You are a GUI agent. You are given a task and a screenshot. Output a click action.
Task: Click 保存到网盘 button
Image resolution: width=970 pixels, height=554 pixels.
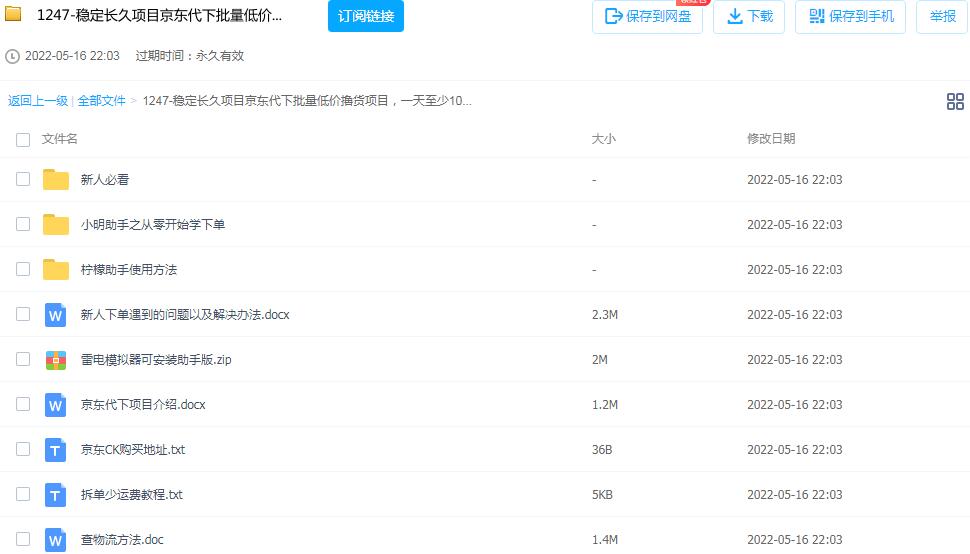pyautogui.click(x=647, y=16)
